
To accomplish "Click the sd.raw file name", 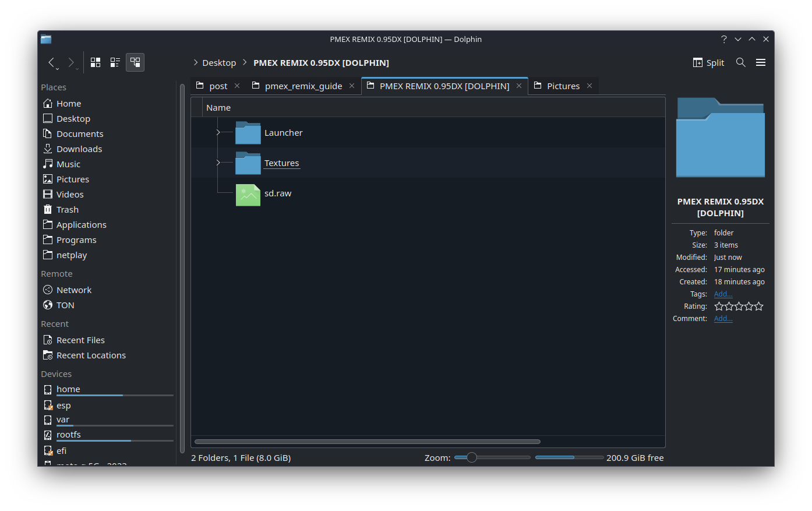I will [x=278, y=193].
